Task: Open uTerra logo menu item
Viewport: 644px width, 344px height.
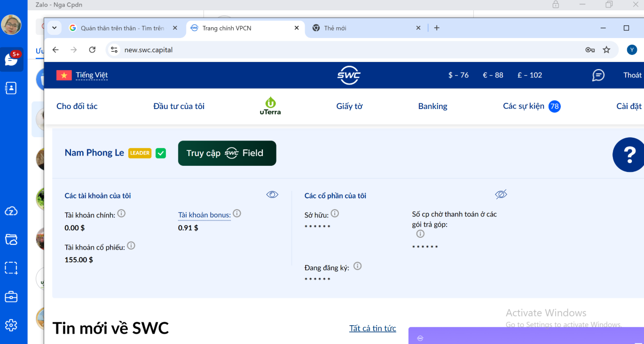Action: 270,106
